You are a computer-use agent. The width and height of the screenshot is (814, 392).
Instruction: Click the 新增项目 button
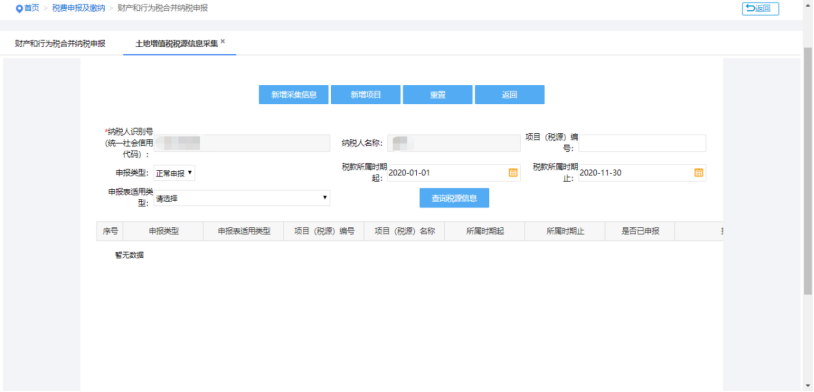365,94
